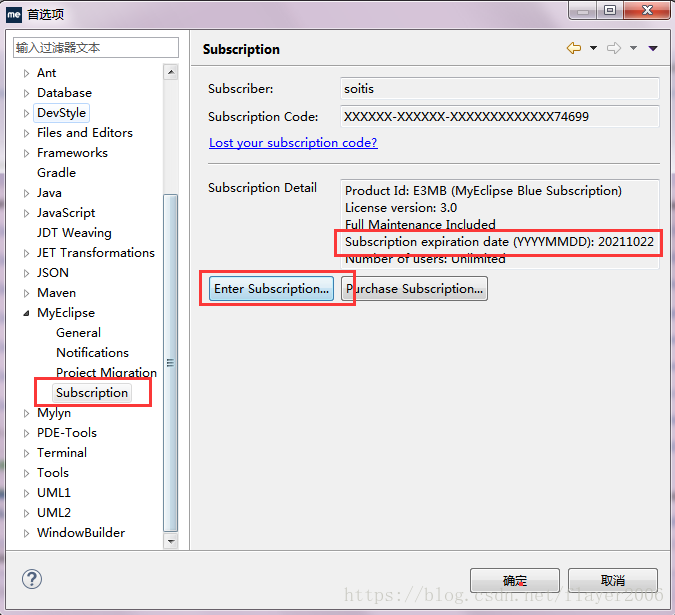Select the Maven tree item label
The width and height of the screenshot is (675, 615).
[x=56, y=293]
